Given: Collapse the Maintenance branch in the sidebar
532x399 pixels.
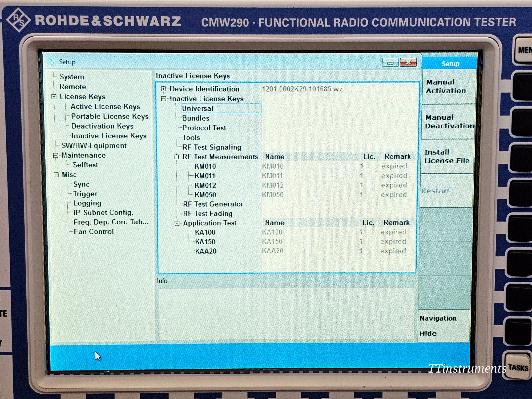Looking at the screenshot, I should click(x=55, y=155).
